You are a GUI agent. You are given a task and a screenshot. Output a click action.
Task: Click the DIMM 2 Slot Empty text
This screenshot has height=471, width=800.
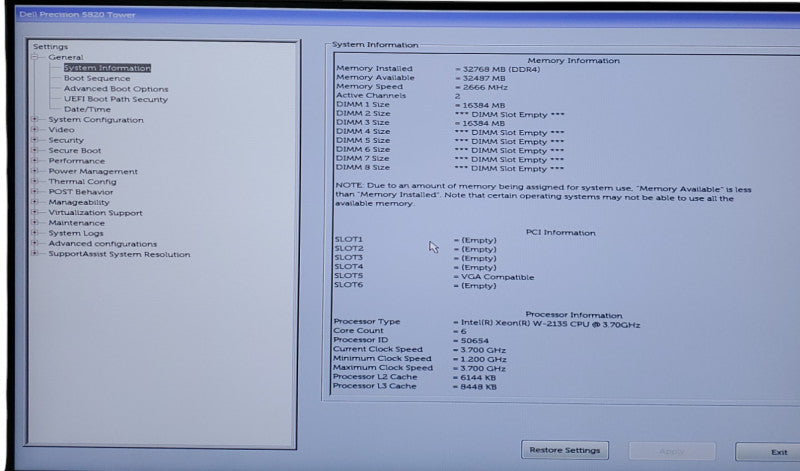[509, 115]
